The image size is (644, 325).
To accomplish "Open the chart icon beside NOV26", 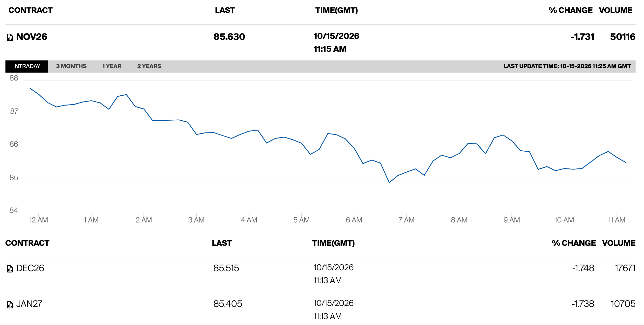I will (10, 37).
